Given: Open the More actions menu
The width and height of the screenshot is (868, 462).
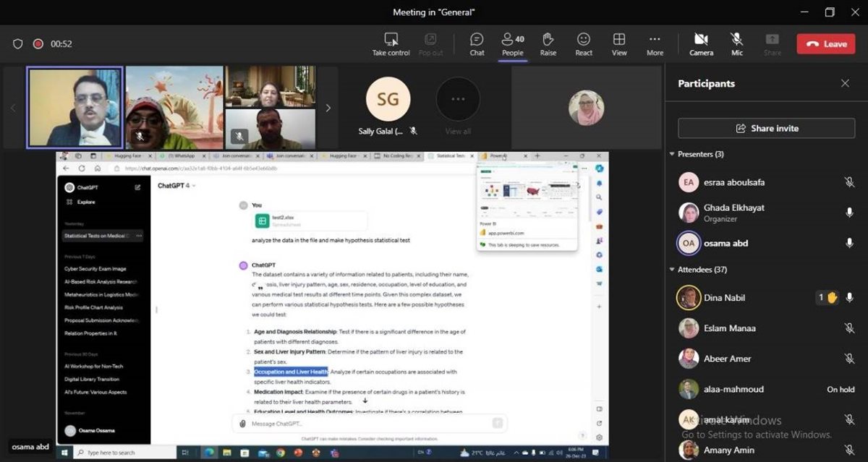Looking at the screenshot, I should pos(655,43).
